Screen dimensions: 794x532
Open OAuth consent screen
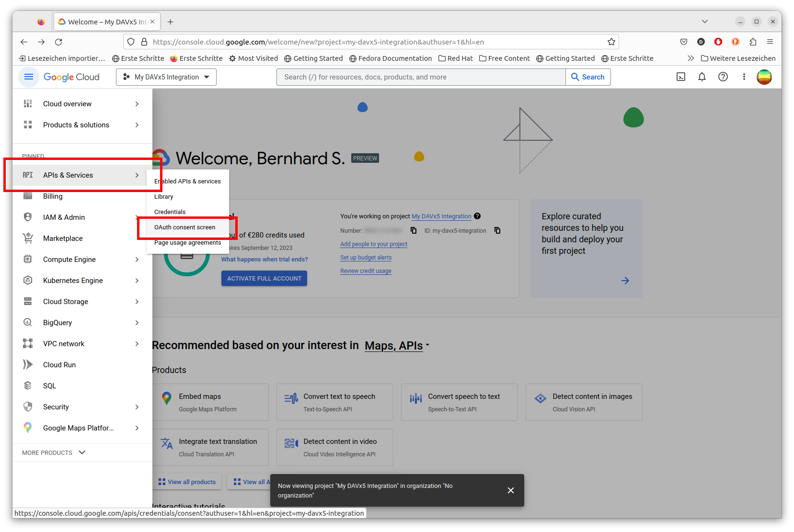click(187, 227)
